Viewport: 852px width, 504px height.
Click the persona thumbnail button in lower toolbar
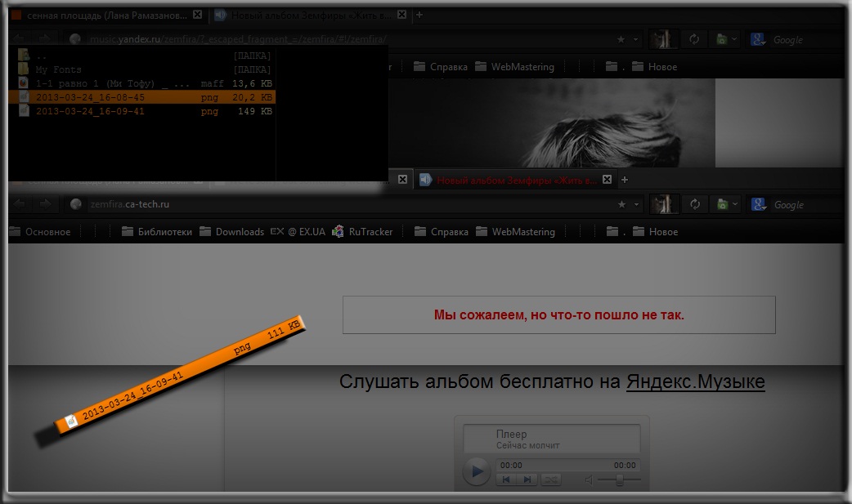click(x=664, y=204)
